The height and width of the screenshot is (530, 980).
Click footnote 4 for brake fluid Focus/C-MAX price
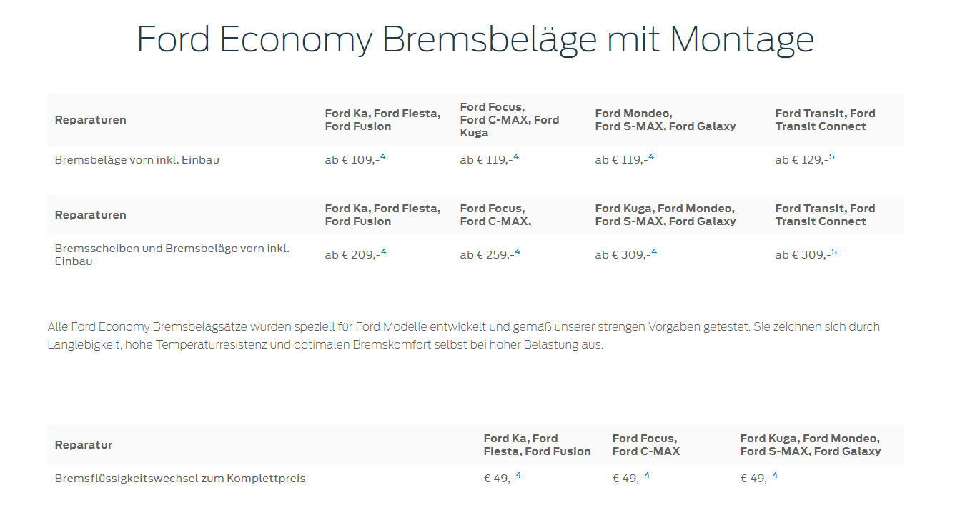(x=647, y=476)
